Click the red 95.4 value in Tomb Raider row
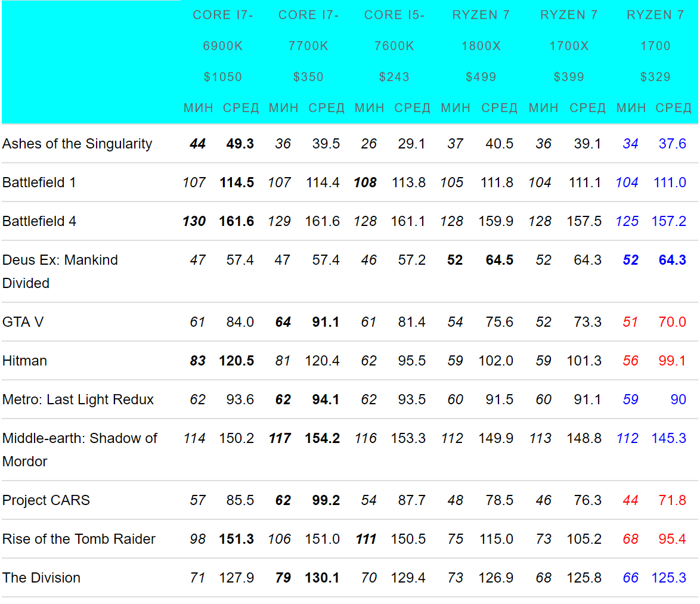The width and height of the screenshot is (700, 604). 672,539
